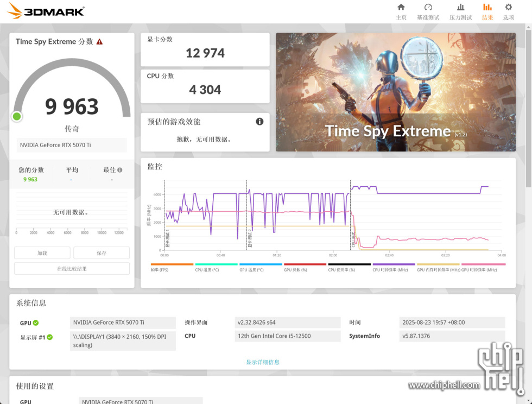Click the CPU 分数 value 4 304
Screen dimensions: 532x404
[205, 90]
